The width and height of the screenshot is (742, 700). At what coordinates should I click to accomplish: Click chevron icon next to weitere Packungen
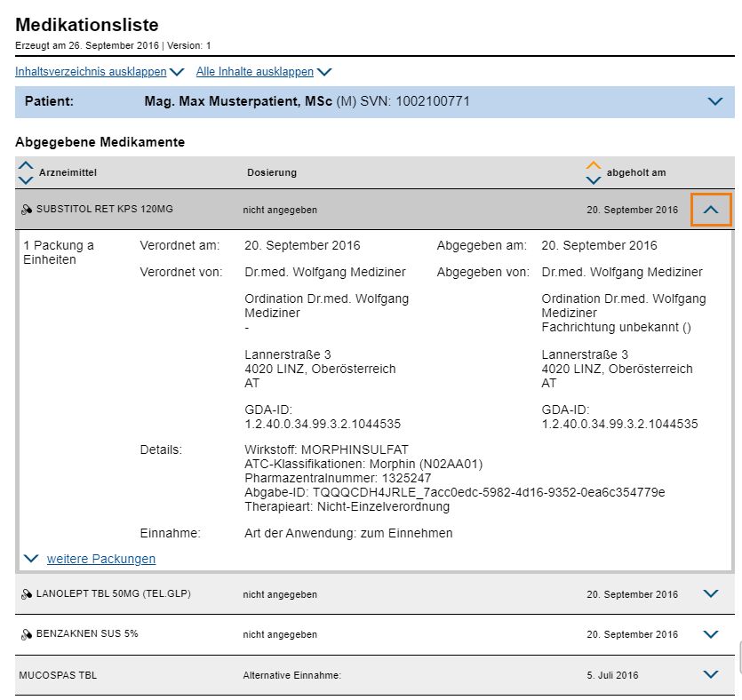click(31, 559)
